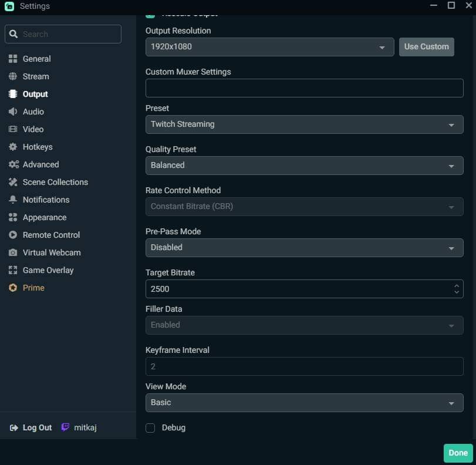
Task: Toggle the Rescale Output checkbox
Action: [150, 15]
